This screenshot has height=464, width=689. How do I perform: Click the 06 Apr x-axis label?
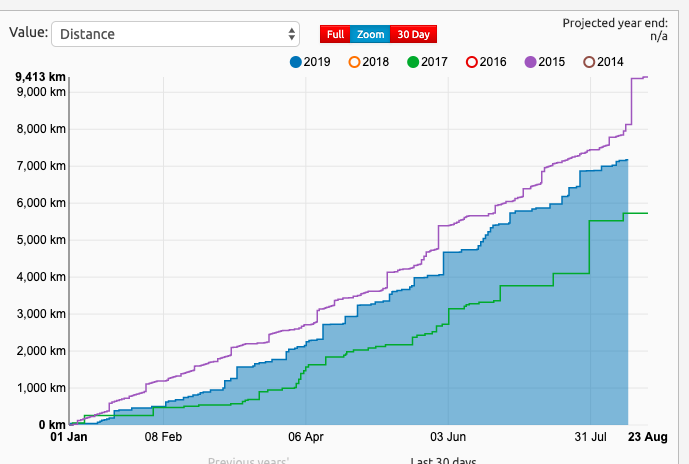coord(307,437)
